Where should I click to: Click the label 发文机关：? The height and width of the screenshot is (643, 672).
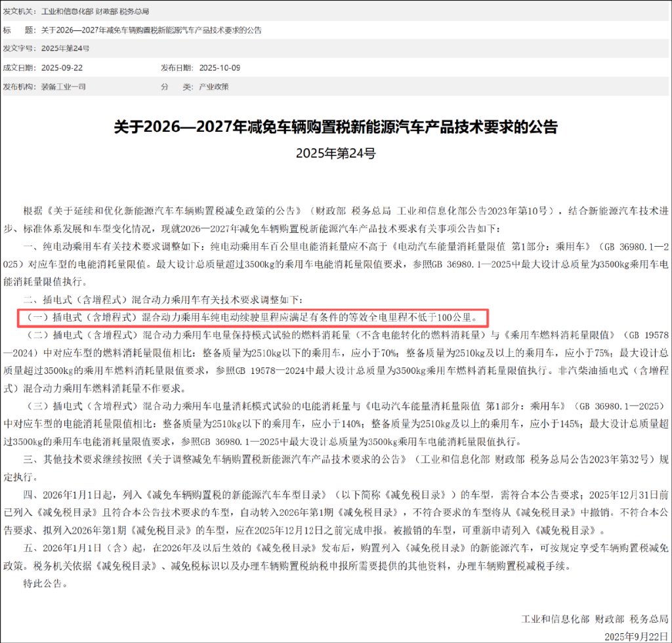tap(20, 11)
